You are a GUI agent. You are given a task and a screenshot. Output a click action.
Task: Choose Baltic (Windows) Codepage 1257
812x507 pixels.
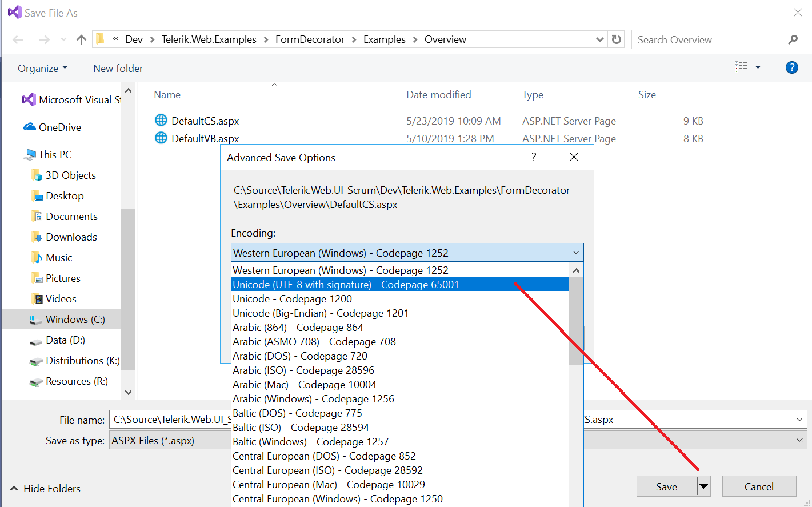pos(400,442)
